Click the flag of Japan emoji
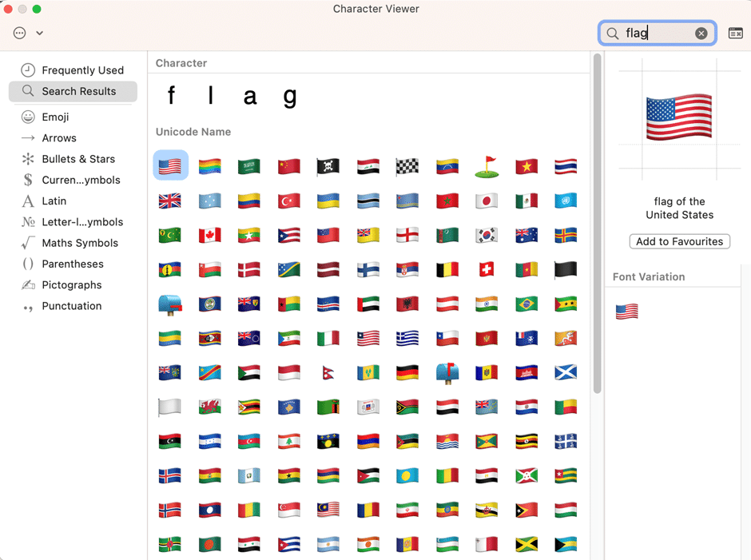Image resolution: width=751 pixels, height=560 pixels. tap(487, 201)
